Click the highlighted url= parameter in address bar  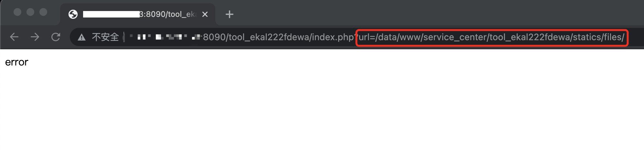[x=367, y=37]
